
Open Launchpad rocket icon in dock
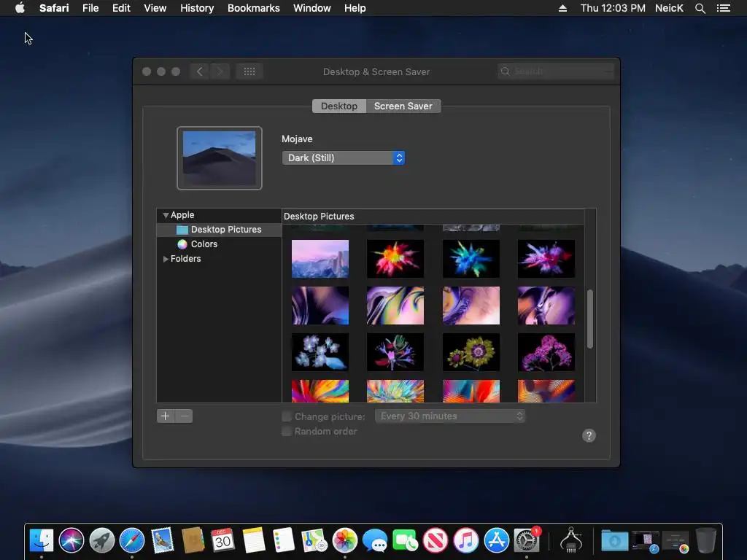click(102, 540)
